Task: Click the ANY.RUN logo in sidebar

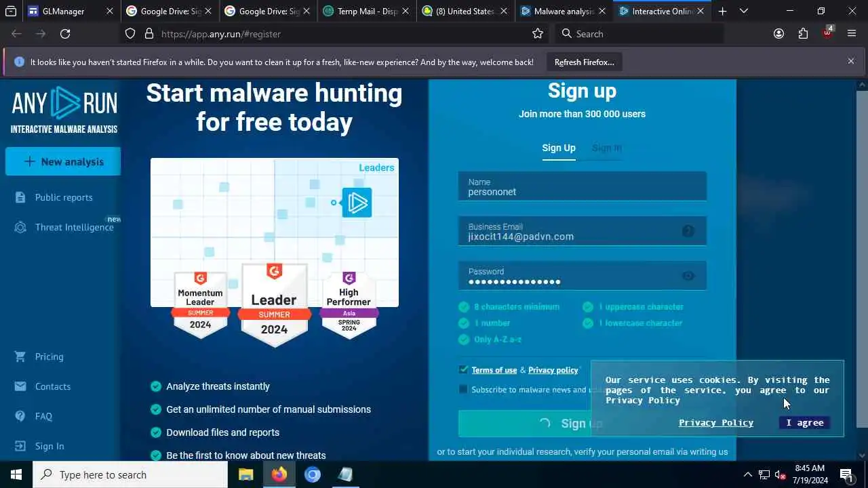Action: (64, 108)
